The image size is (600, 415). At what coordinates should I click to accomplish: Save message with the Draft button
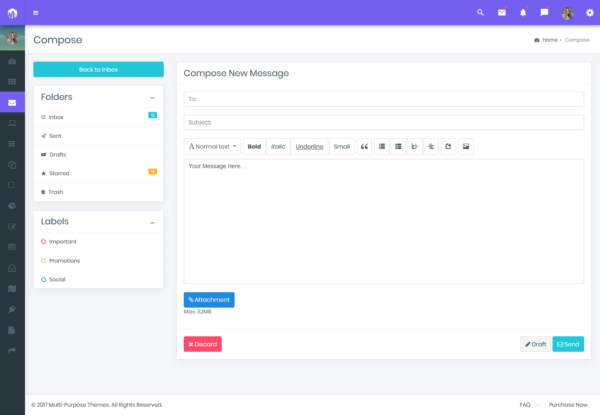(x=535, y=344)
